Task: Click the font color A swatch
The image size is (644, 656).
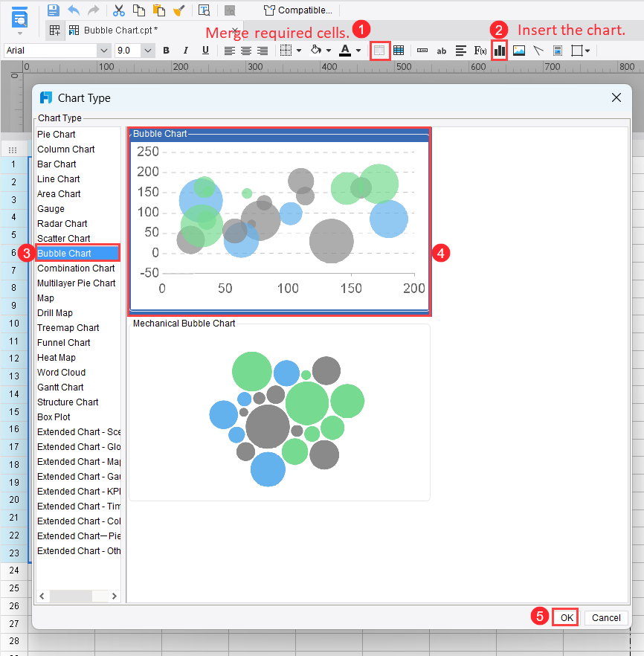Action: pos(345,51)
